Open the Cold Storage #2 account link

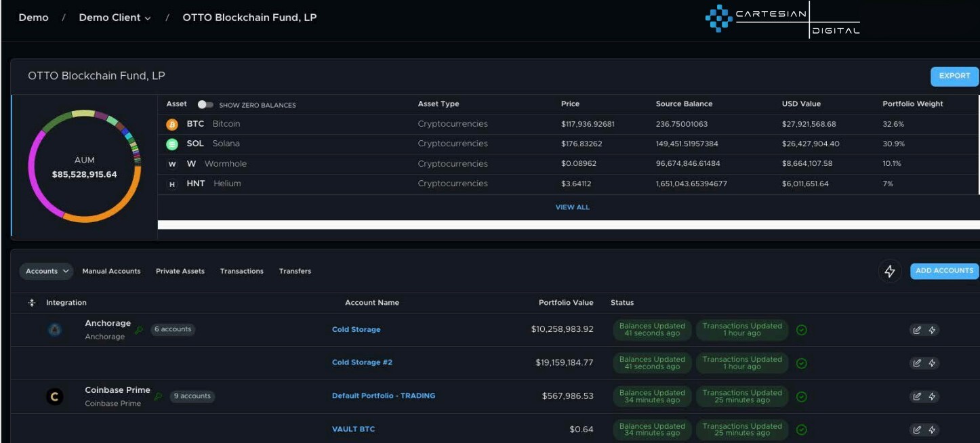(x=362, y=362)
